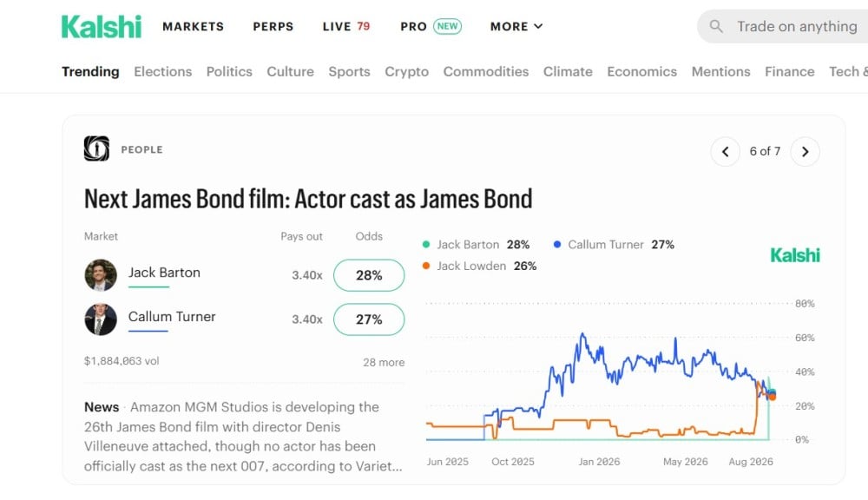The image size is (868, 500).
Task: Open the James Bond 007 market icon
Action: tap(96, 148)
